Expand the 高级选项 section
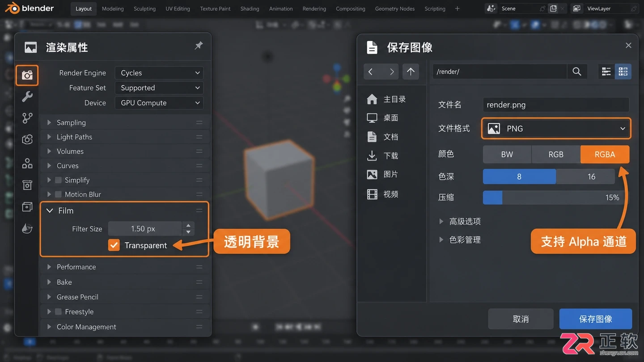 click(460, 221)
